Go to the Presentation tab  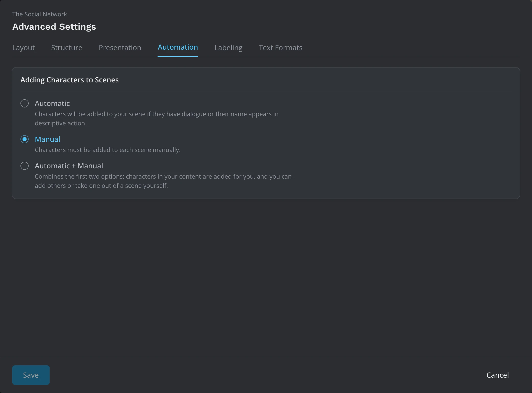click(x=120, y=48)
